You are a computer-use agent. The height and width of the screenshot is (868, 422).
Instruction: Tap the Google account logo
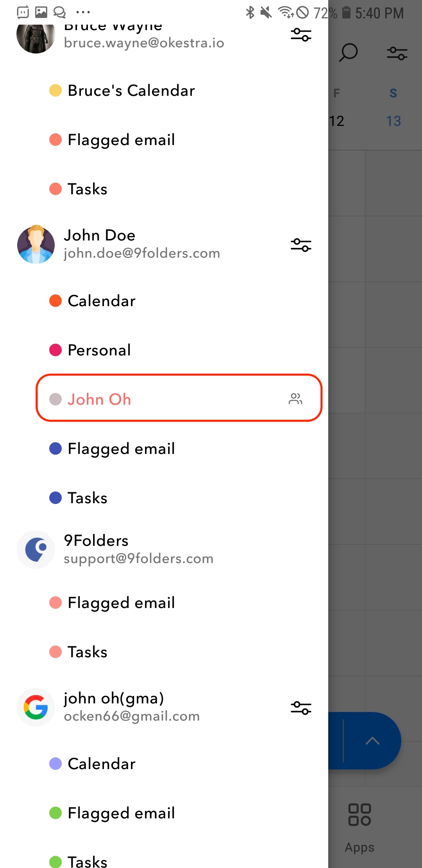pyautogui.click(x=36, y=707)
